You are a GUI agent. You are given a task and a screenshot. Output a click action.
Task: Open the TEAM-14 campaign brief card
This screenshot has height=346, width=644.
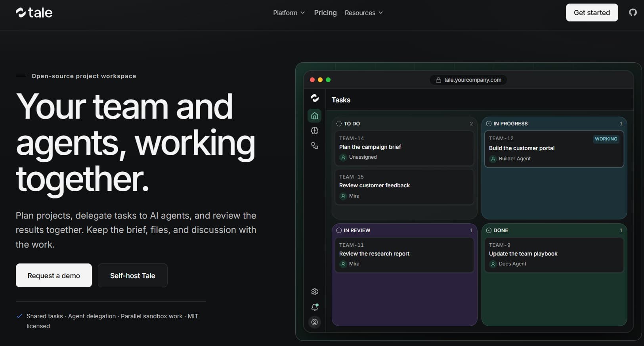[x=404, y=148]
